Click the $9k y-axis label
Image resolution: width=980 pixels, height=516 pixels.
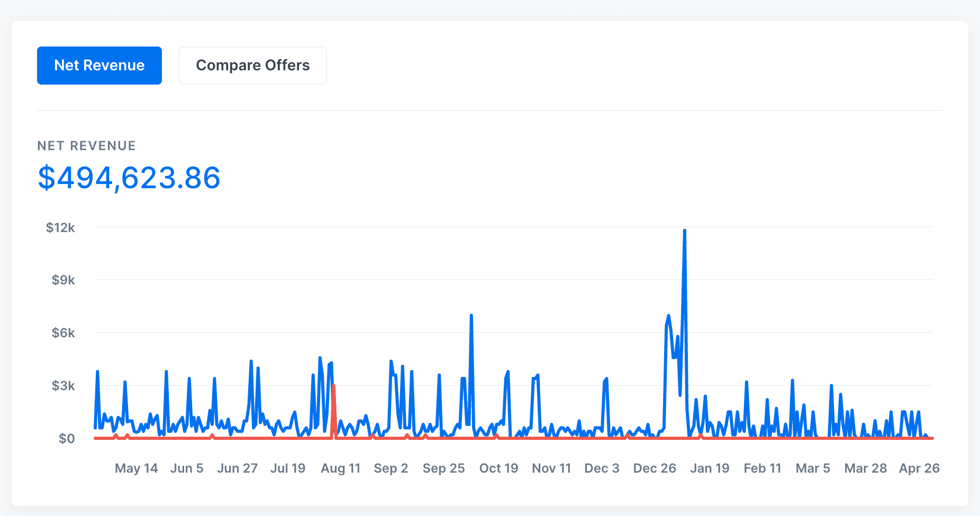(x=63, y=280)
